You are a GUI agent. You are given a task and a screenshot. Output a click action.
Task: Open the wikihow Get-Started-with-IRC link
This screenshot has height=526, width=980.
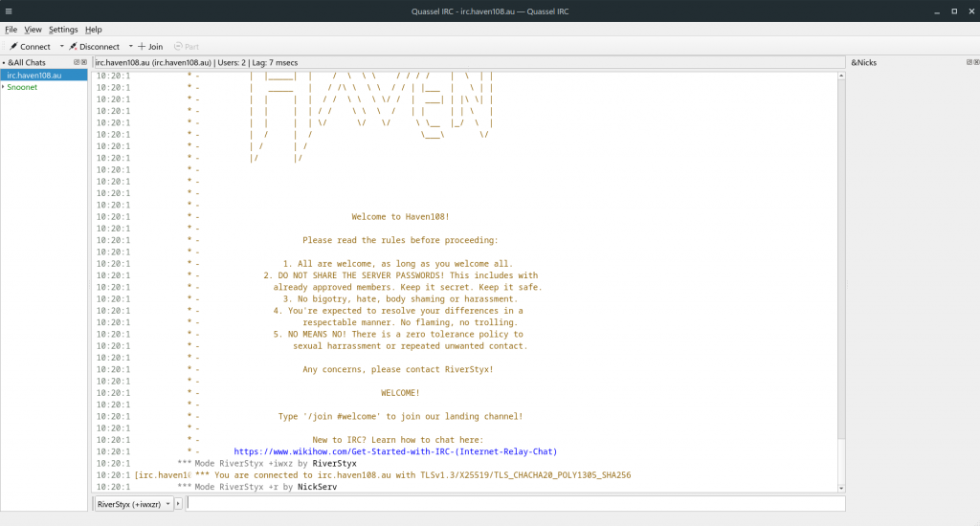coord(395,451)
